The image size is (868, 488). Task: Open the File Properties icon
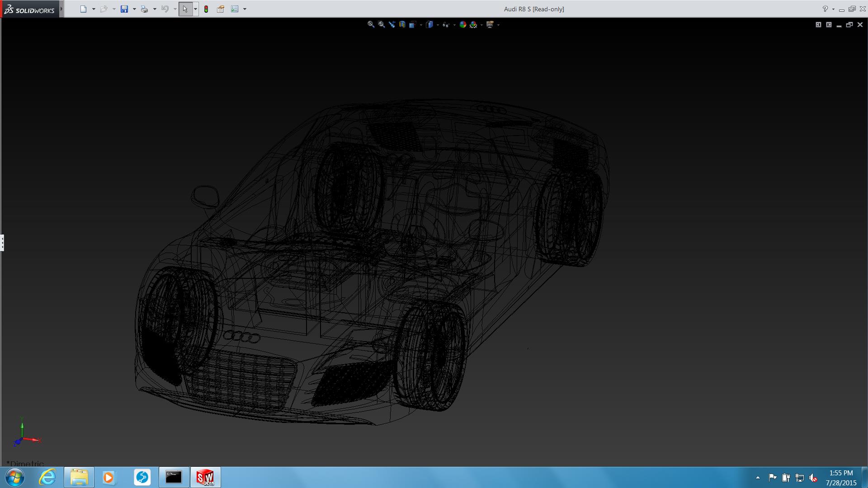221,9
